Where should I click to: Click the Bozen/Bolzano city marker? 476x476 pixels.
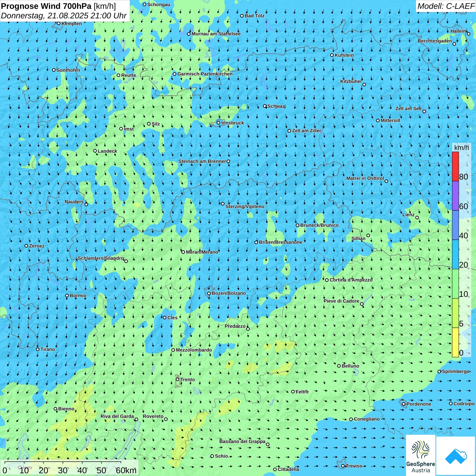tap(209, 293)
